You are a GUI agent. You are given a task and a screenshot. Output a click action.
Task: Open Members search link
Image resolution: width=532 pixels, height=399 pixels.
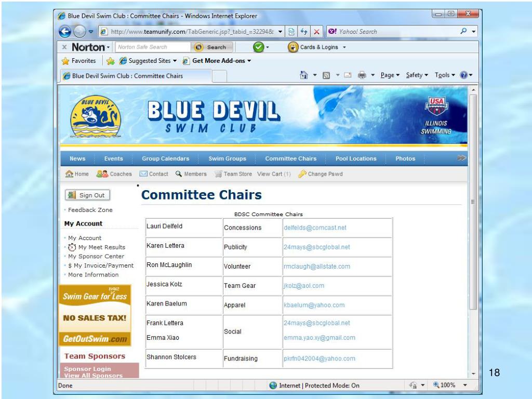(x=191, y=174)
